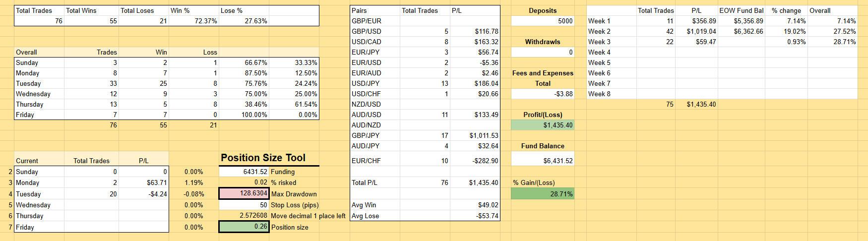Select the row 4 header number
Viewport: 868px width, 241px height.
tap(10, 194)
